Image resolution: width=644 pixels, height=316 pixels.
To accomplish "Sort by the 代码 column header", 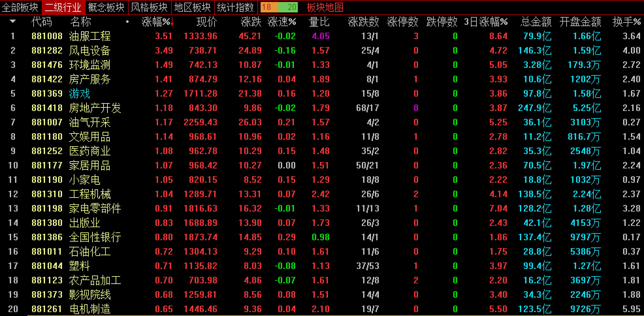I will click(x=41, y=22).
